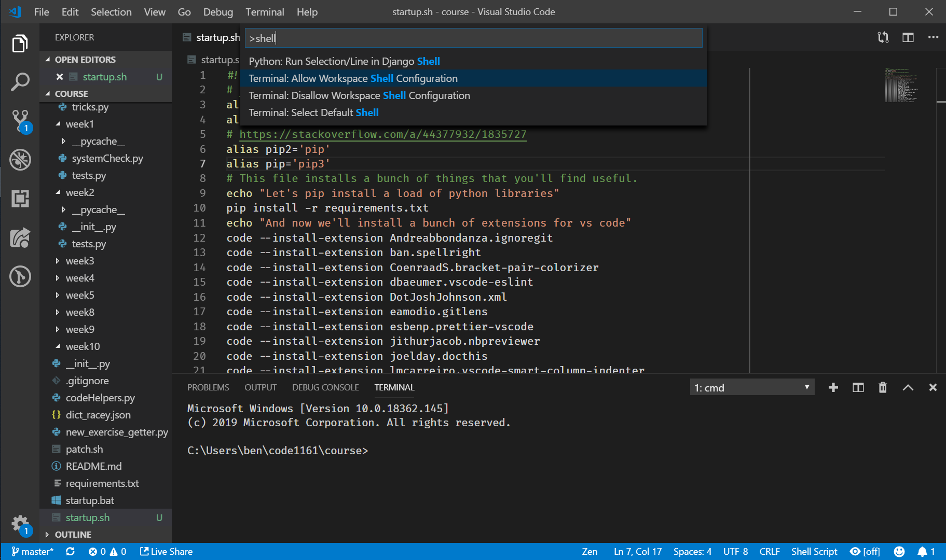The height and width of the screenshot is (560, 946).
Task: Open systemCheck.py in explorer
Action: click(107, 158)
